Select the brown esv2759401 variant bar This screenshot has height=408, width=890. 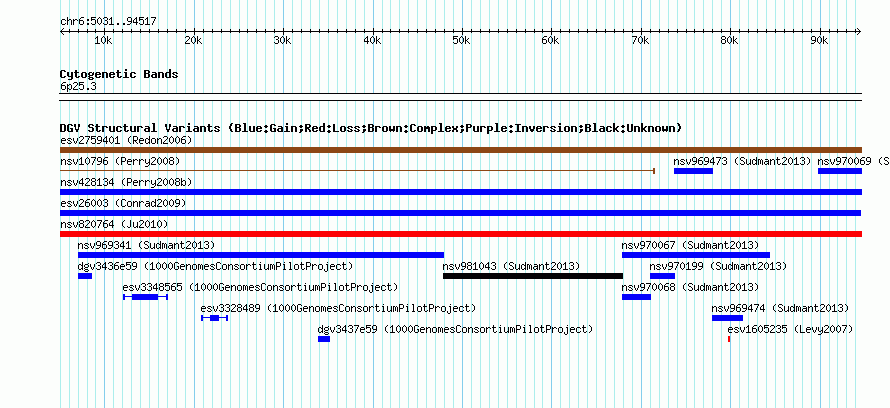(460, 150)
